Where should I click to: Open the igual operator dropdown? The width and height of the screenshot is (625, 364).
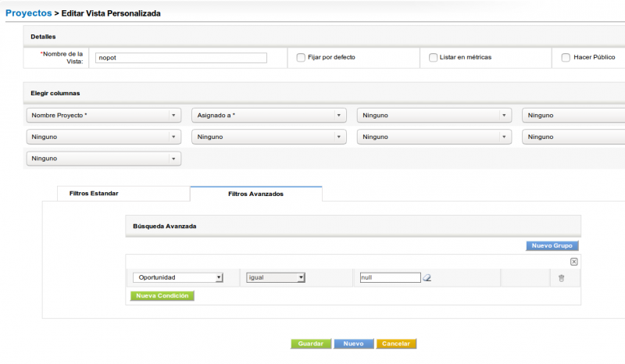coord(274,277)
